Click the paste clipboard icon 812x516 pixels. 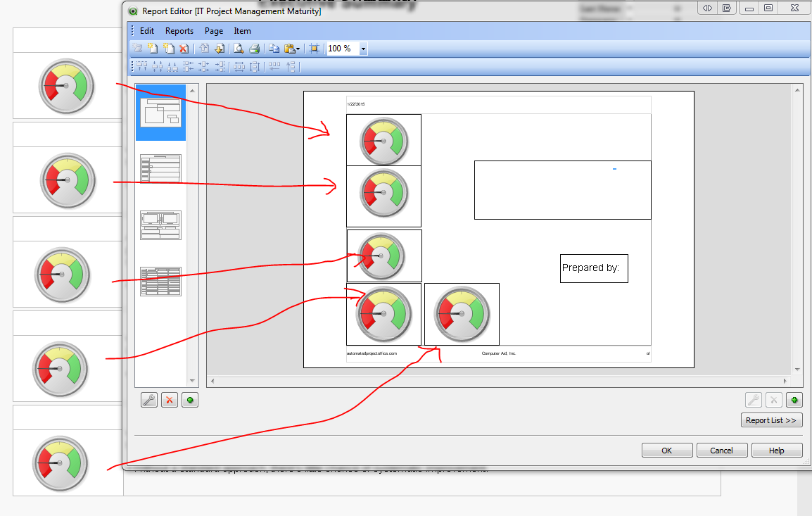pyautogui.click(x=289, y=49)
